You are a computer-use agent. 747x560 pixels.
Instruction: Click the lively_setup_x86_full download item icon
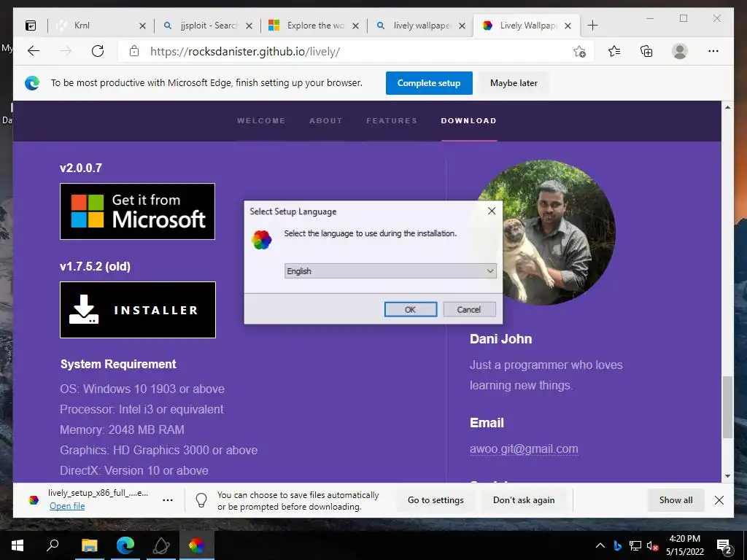point(34,500)
